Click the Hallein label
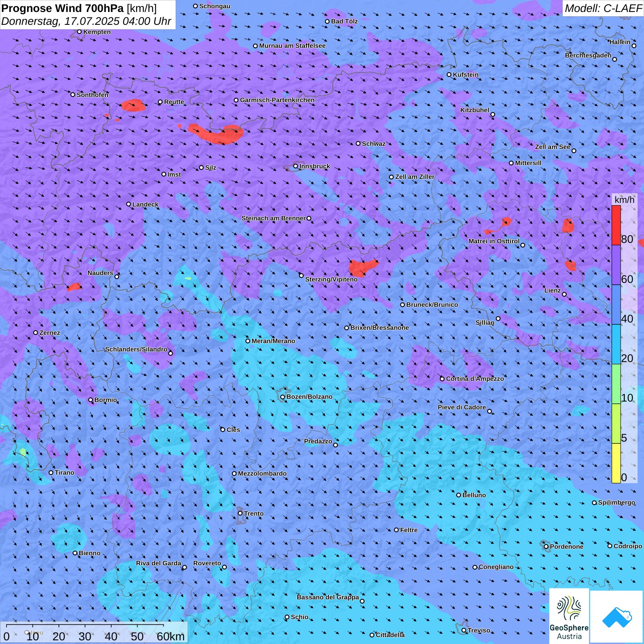Image resolution: width=644 pixels, height=644 pixels. tap(620, 42)
